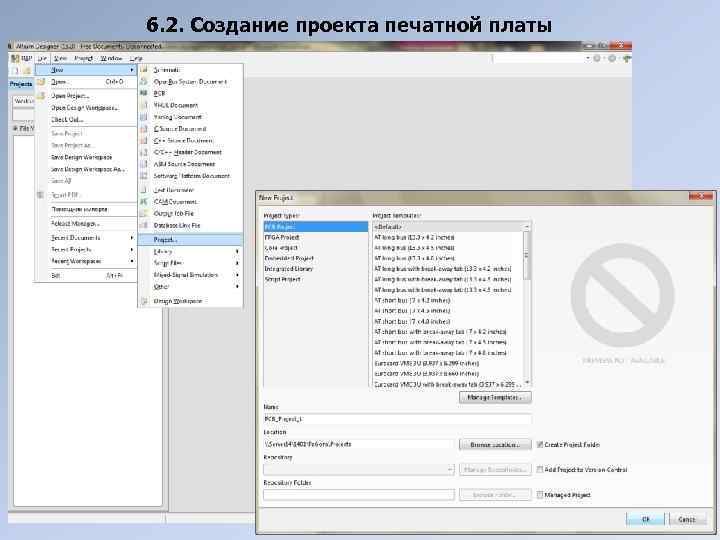Select Embedded Project in Project Types list

pyautogui.click(x=289, y=259)
